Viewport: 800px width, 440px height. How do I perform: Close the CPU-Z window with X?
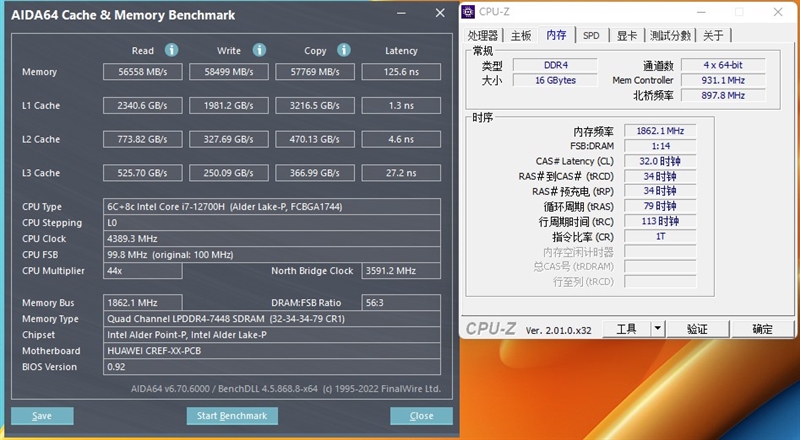point(778,12)
